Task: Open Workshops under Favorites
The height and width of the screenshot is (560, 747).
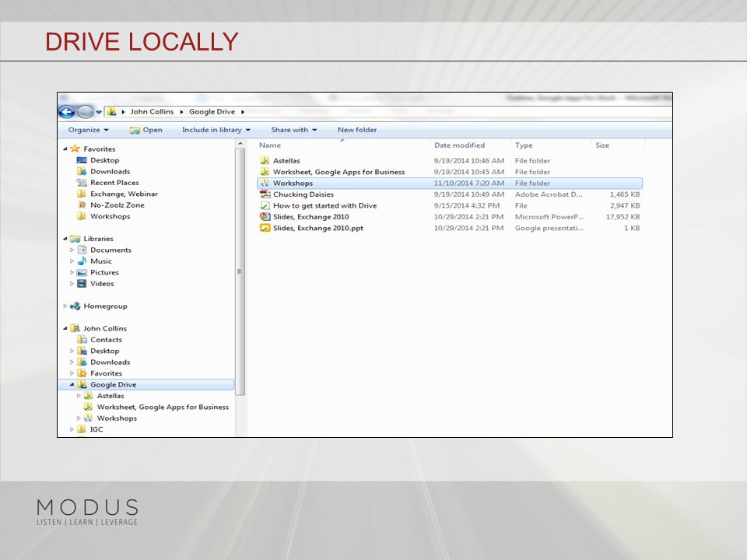Action: [110, 216]
